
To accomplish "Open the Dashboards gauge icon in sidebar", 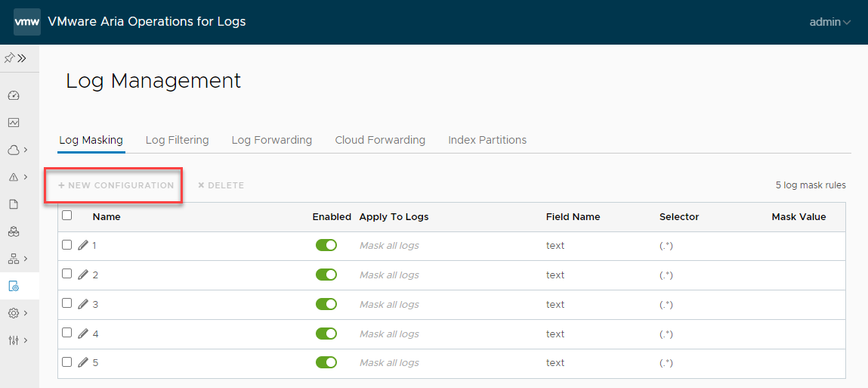I will (x=13, y=95).
